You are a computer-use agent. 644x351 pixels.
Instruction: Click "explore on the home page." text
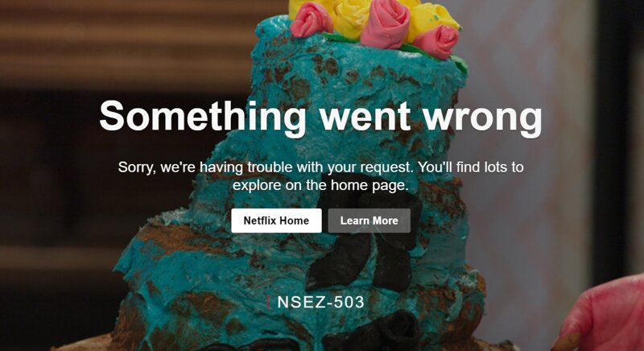(320, 185)
